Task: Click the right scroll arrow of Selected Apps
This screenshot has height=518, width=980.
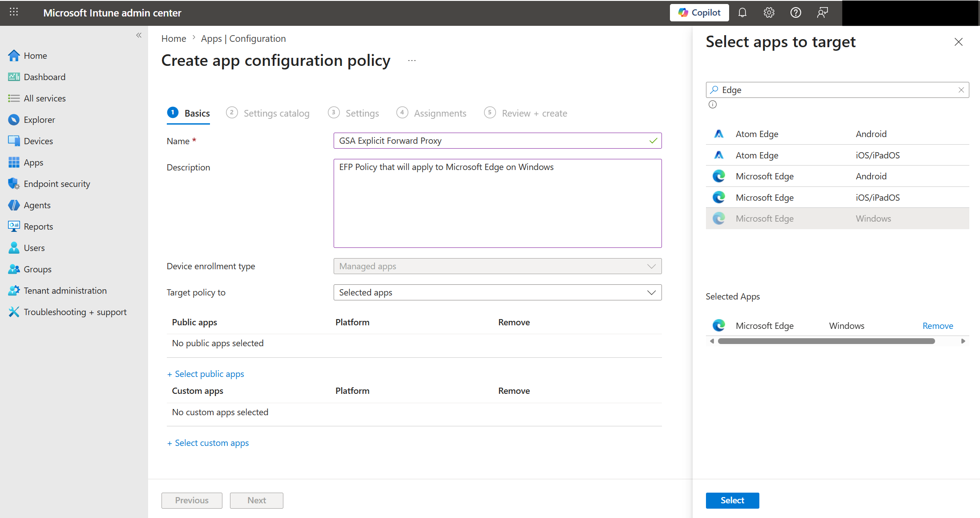Action: [x=963, y=341]
